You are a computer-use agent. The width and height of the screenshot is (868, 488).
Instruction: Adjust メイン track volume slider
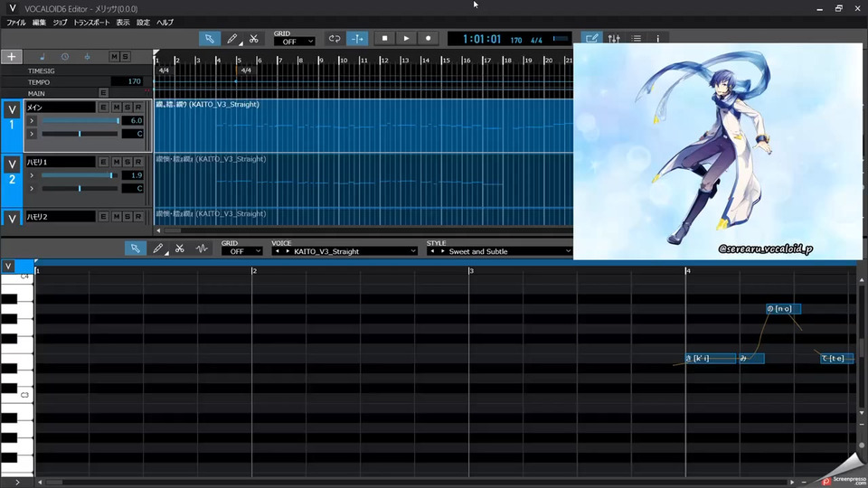tap(80, 120)
